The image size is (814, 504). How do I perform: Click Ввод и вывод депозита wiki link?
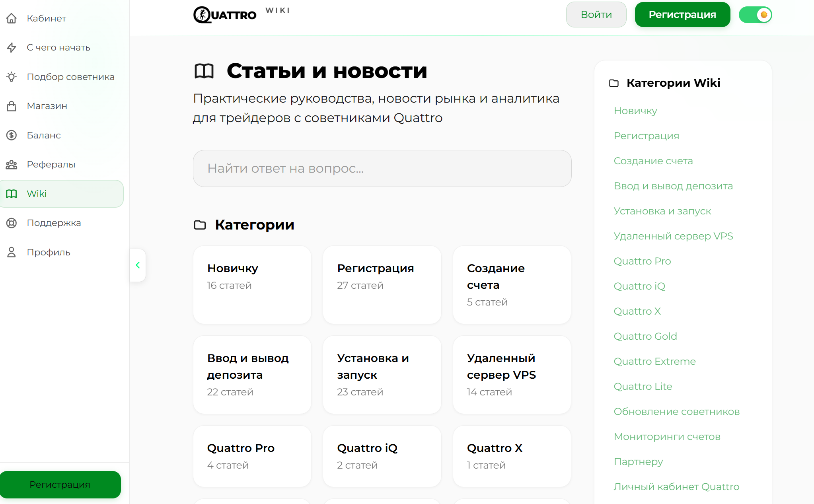pyautogui.click(x=673, y=186)
